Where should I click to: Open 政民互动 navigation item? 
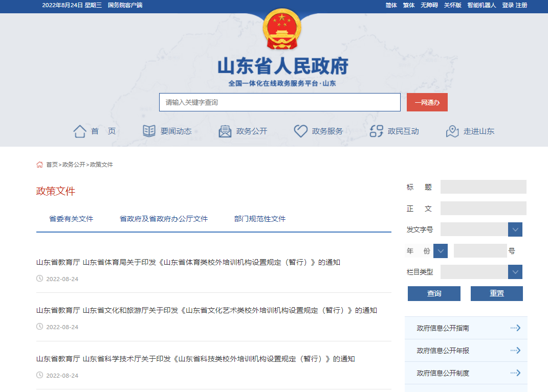point(403,131)
